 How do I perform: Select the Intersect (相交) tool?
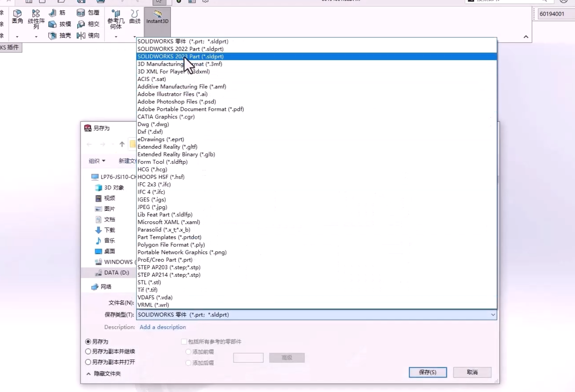pos(88,24)
